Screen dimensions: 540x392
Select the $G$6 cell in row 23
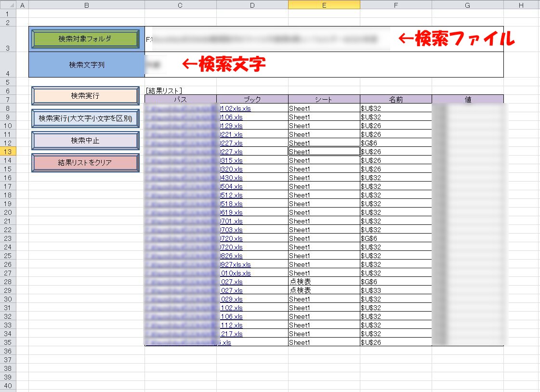[x=395, y=238]
